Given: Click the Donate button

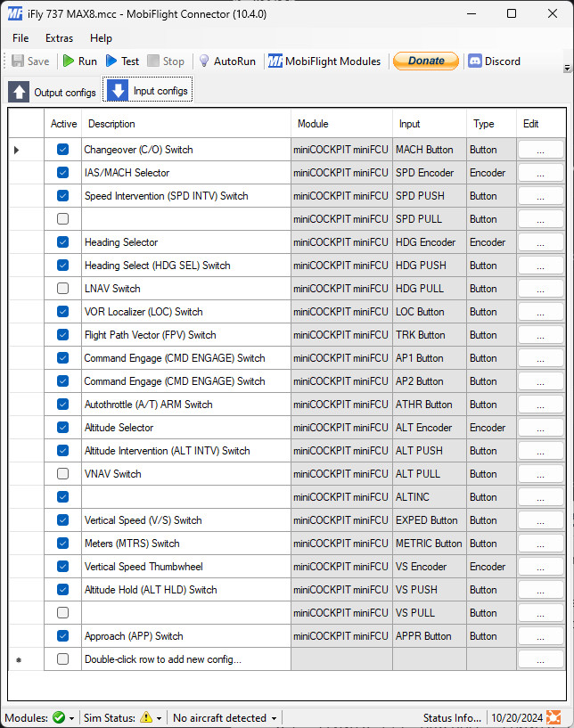Looking at the screenshot, I should pyautogui.click(x=425, y=61).
